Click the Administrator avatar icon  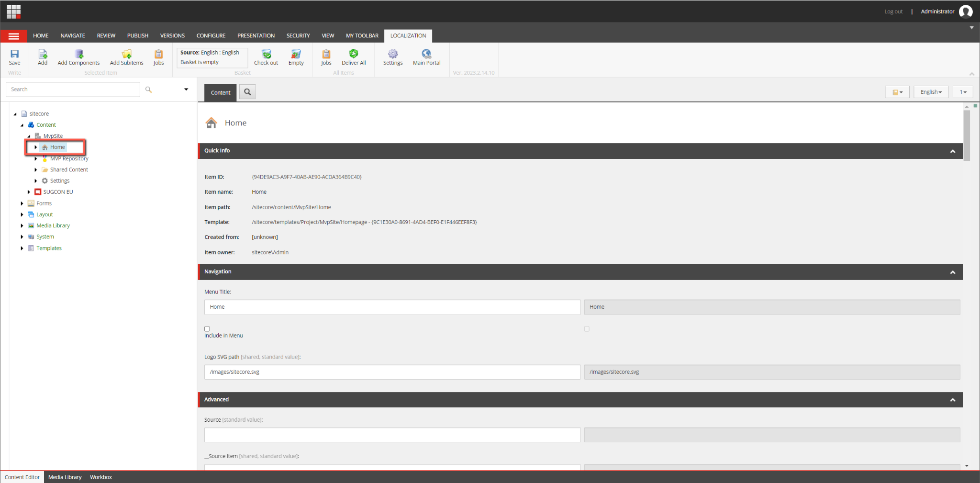(966, 11)
